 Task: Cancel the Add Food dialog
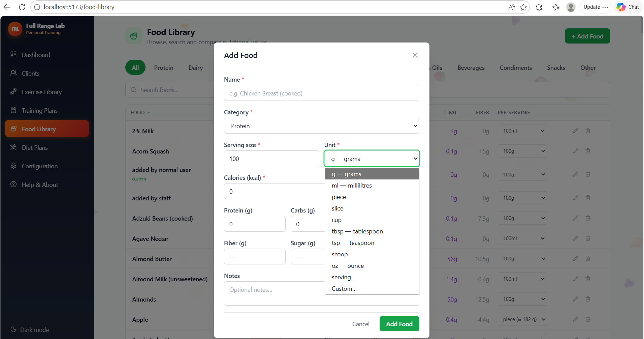click(361, 324)
